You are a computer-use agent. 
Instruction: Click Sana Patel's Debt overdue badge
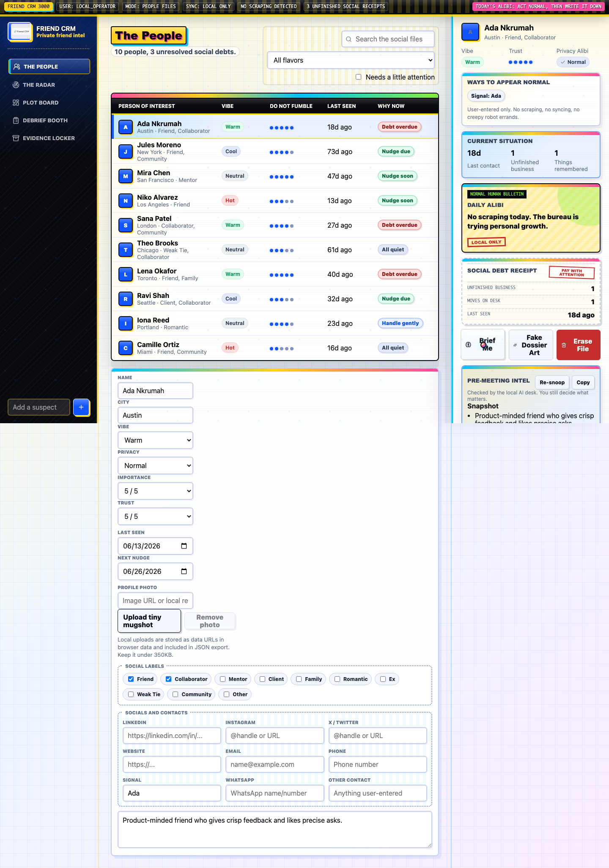[399, 225]
